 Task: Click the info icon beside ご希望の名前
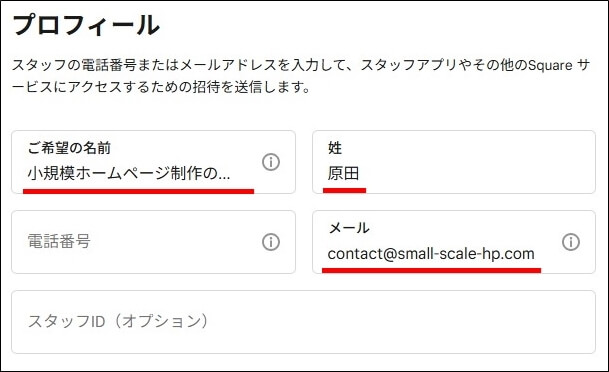(x=271, y=162)
